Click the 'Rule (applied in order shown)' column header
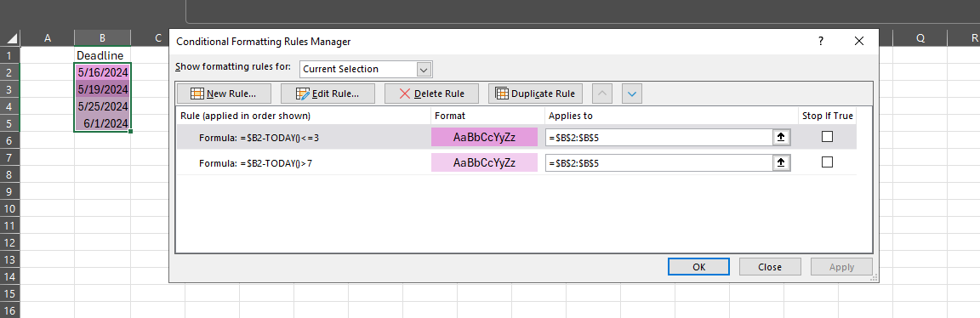Image resolution: width=980 pixels, height=318 pixels. point(304,116)
